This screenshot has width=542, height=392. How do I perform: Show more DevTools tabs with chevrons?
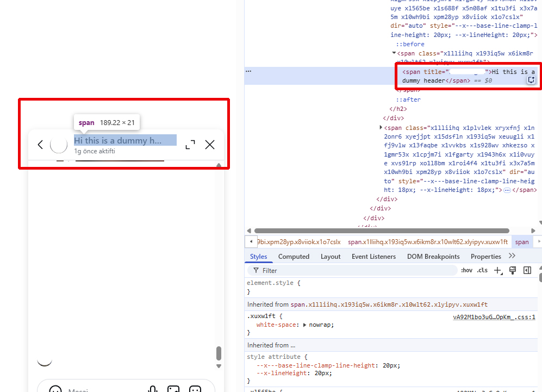click(x=512, y=256)
